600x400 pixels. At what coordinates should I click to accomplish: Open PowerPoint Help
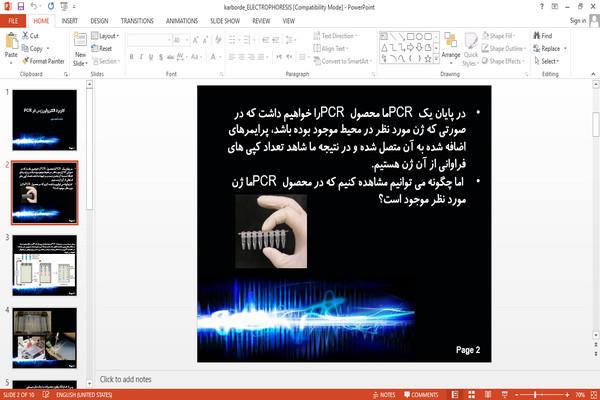[x=541, y=7]
